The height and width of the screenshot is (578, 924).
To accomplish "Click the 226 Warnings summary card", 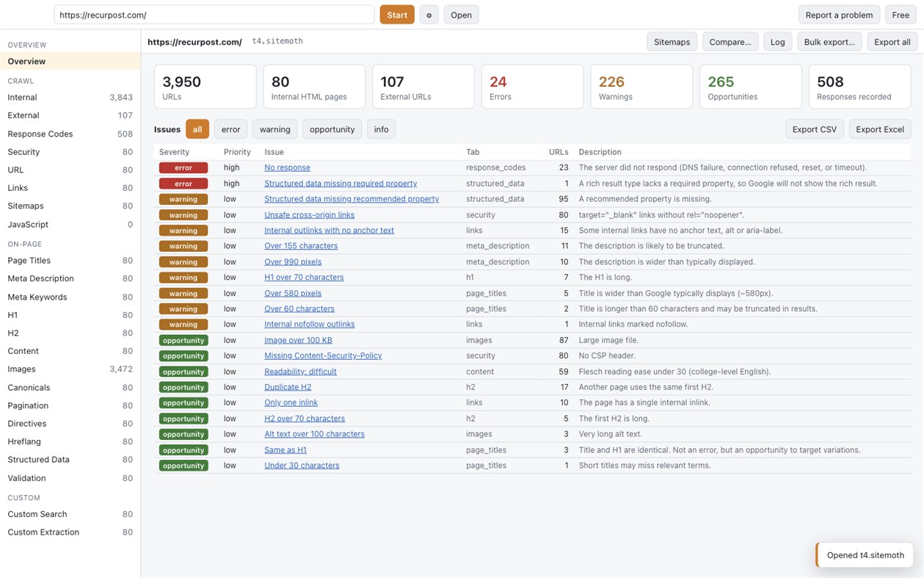I will click(x=641, y=87).
